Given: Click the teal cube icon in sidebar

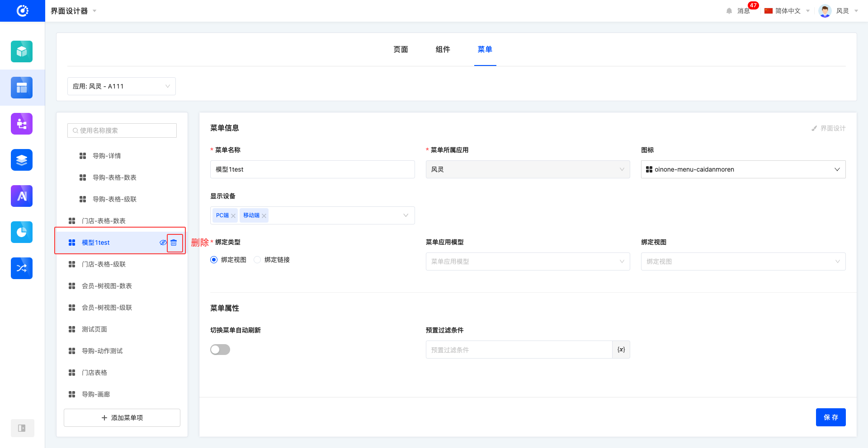Looking at the screenshot, I should pyautogui.click(x=22, y=51).
